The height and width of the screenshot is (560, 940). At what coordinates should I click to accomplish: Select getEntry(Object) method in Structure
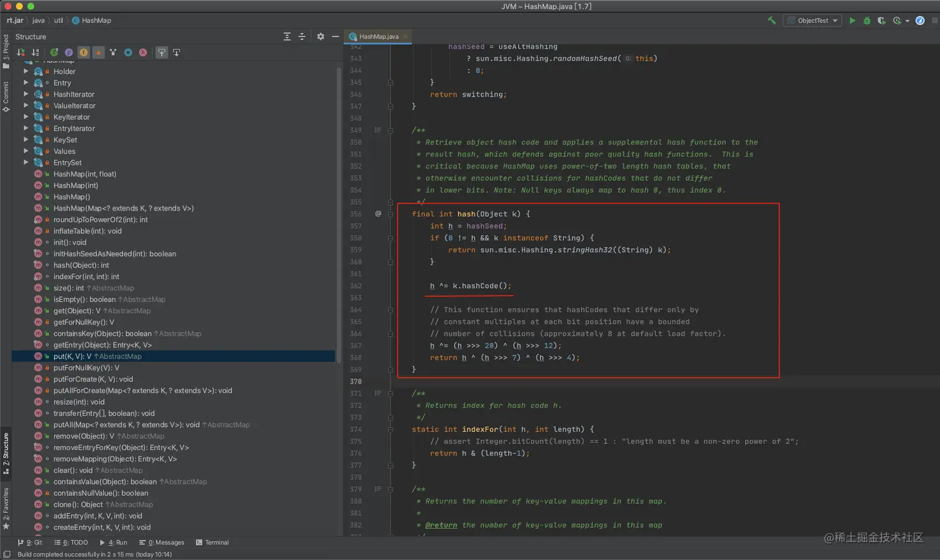coord(103,345)
